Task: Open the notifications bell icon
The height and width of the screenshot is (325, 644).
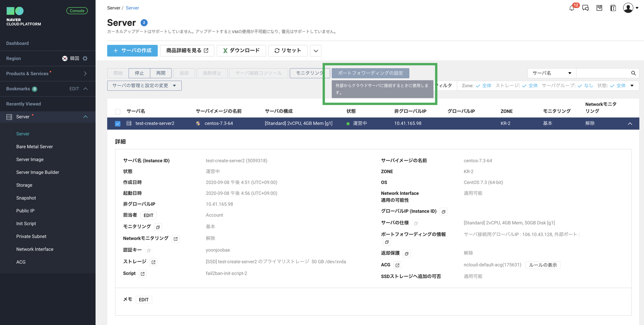Action: pyautogui.click(x=571, y=8)
